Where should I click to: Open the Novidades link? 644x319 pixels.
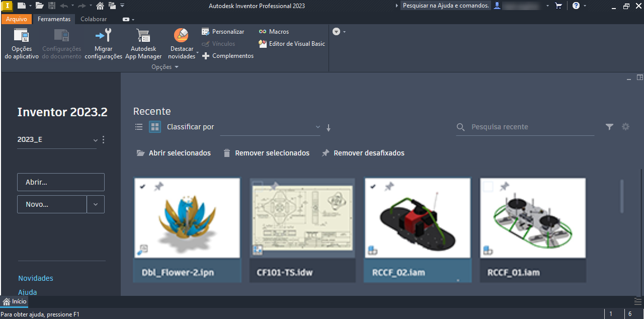tap(36, 278)
